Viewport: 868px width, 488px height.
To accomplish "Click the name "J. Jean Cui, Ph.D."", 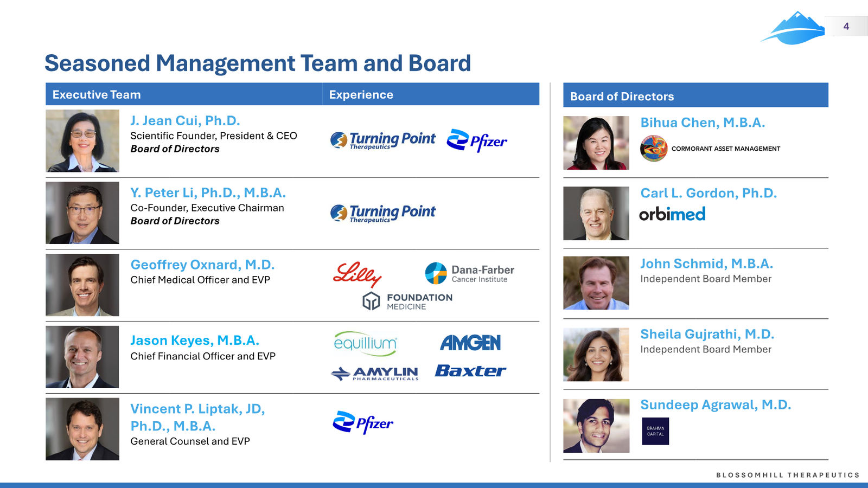I will (x=185, y=121).
